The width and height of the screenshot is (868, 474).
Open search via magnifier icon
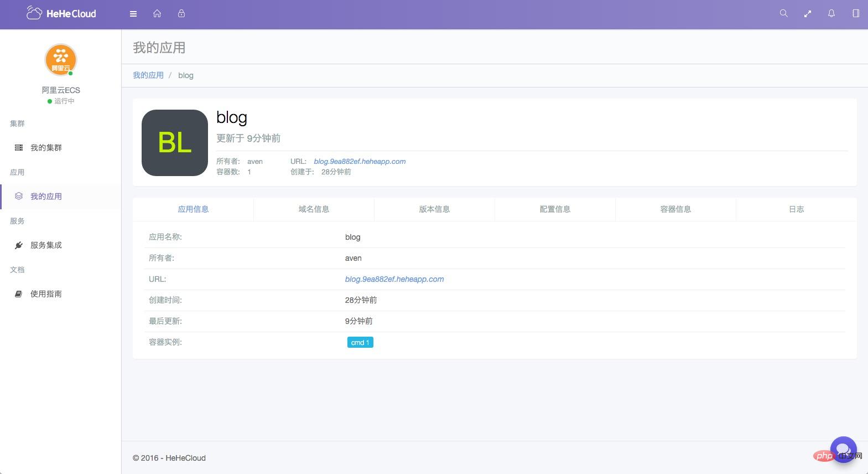(x=783, y=14)
